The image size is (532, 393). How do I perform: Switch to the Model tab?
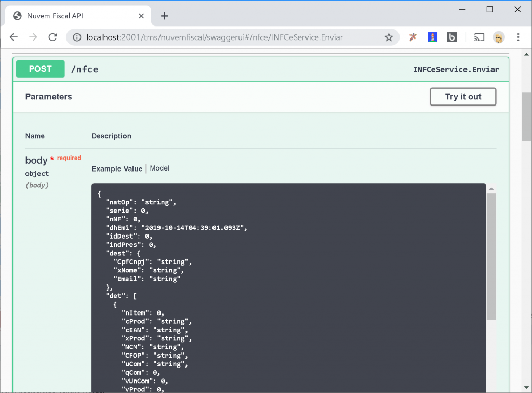159,168
